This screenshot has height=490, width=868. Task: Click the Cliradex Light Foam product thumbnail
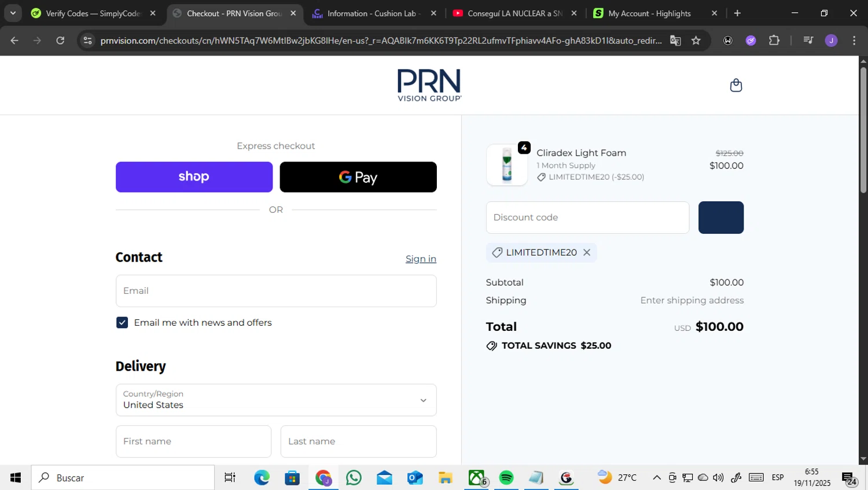pyautogui.click(x=507, y=165)
